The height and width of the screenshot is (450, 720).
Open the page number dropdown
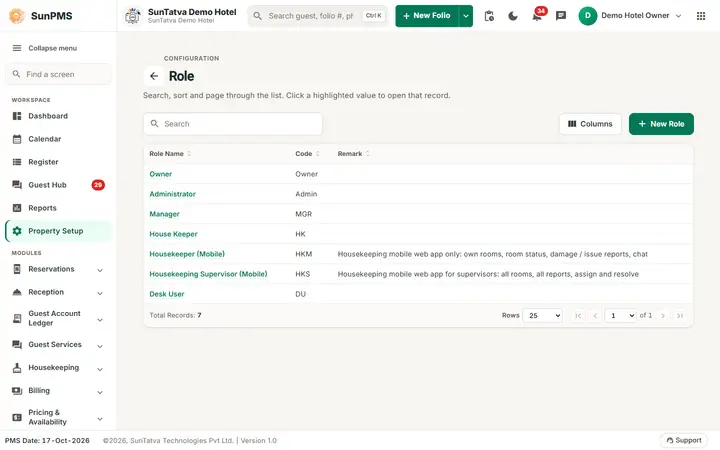tap(620, 315)
